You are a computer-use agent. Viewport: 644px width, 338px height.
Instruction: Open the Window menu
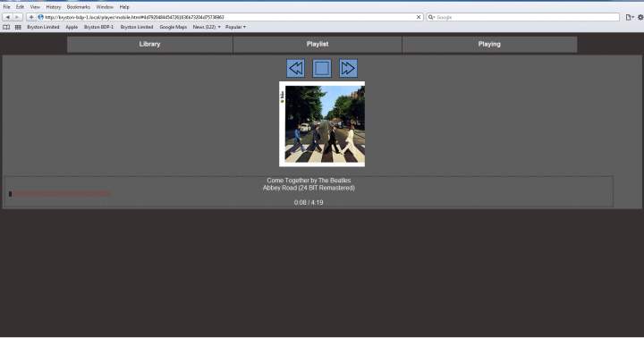pyautogui.click(x=105, y=7)
